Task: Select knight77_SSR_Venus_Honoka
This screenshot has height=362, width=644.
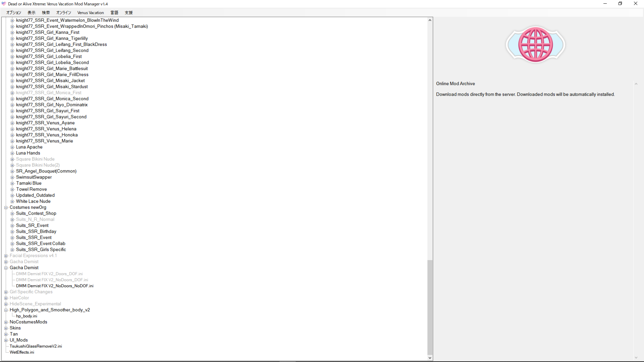Action: click(47, 135)
